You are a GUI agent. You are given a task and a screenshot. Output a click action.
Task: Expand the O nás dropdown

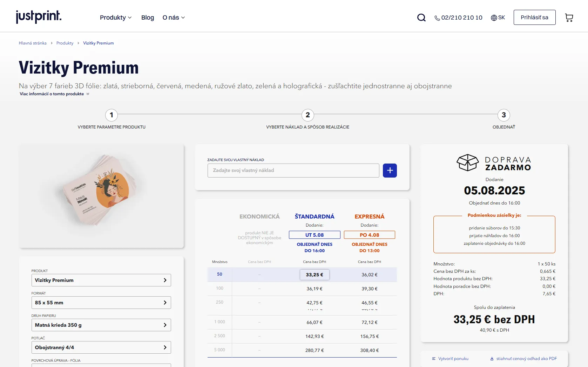[174, 18]
